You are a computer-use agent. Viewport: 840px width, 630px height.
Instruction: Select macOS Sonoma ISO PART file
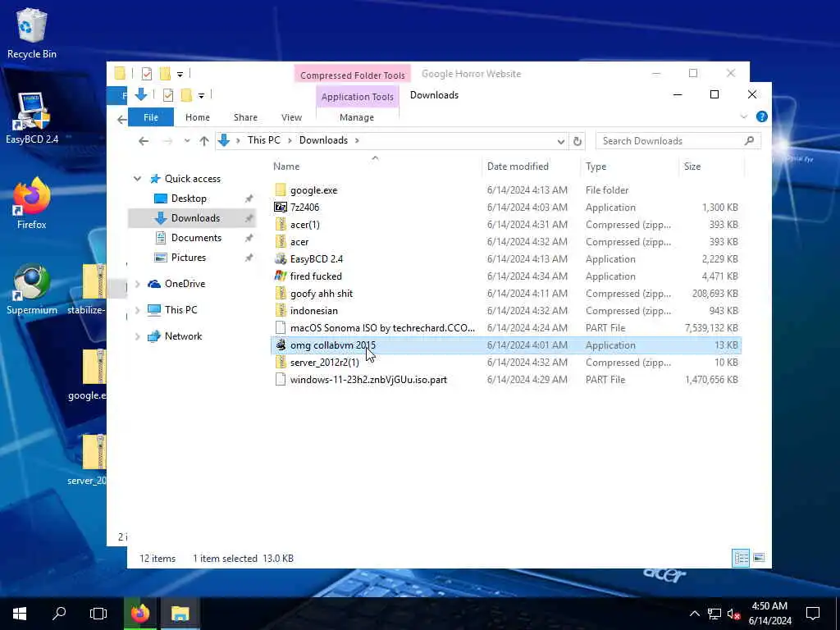tap(505, 328)
